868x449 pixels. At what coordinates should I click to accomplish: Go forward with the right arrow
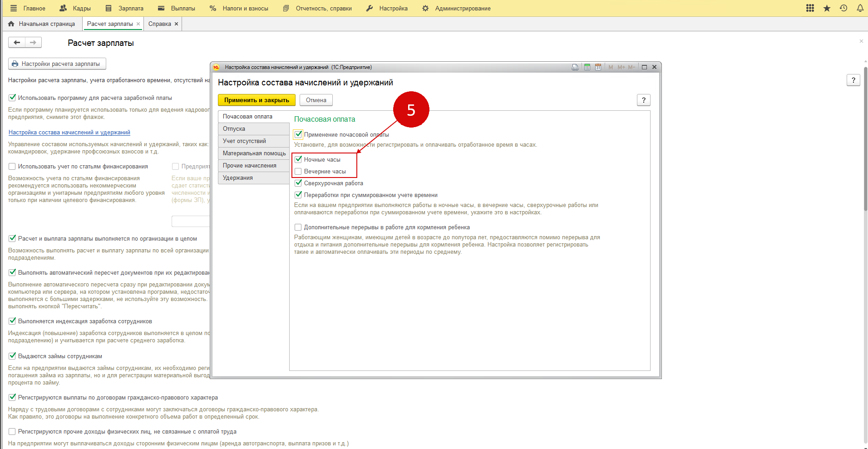[x=33, y=42]
